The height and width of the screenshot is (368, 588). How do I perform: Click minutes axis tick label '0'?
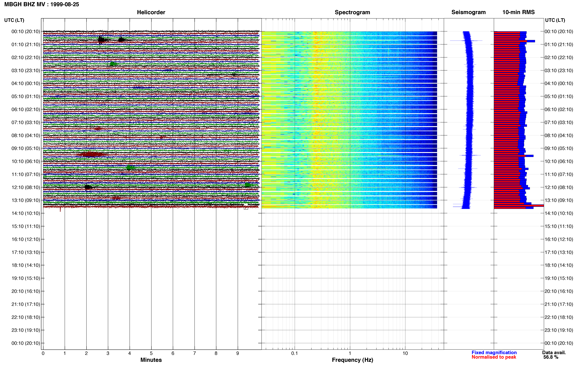pyautogui.click(x=43, y=353)
